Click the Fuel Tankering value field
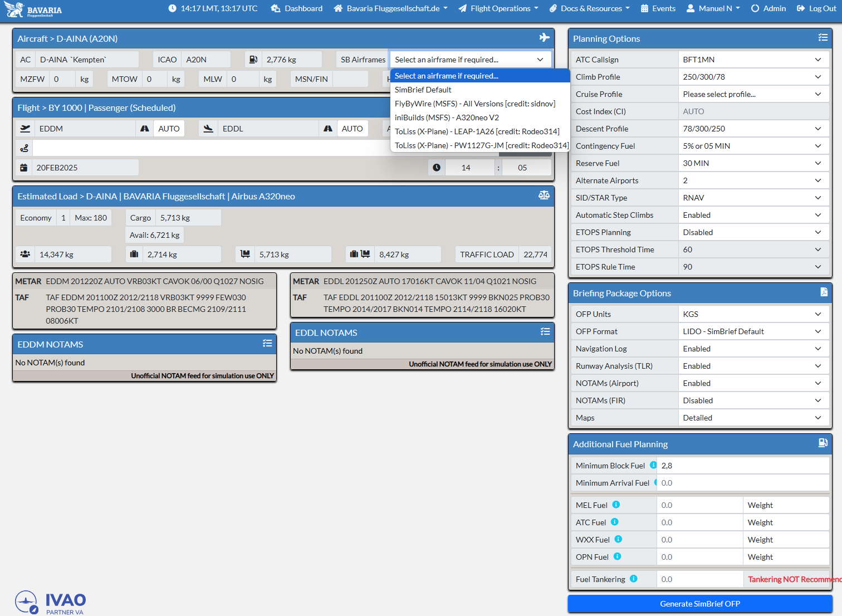Screen dimensions: 842x616 coord(700,579)
